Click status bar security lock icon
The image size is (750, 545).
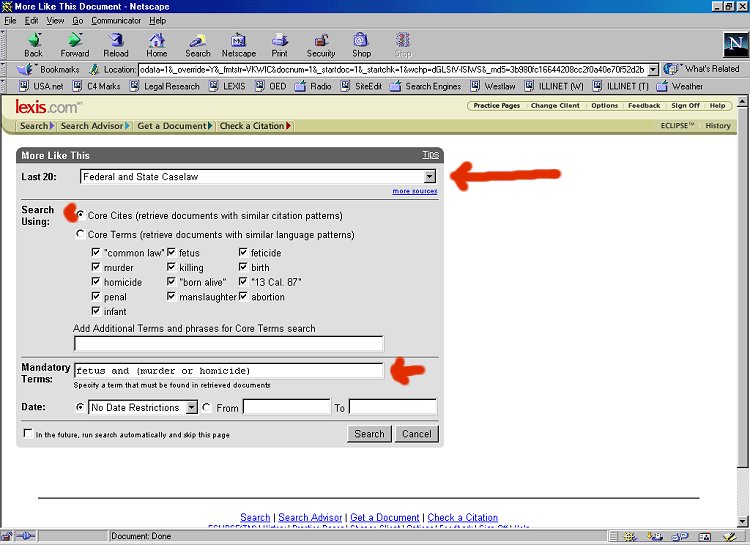pyautogui.click(x=7, y=536)
